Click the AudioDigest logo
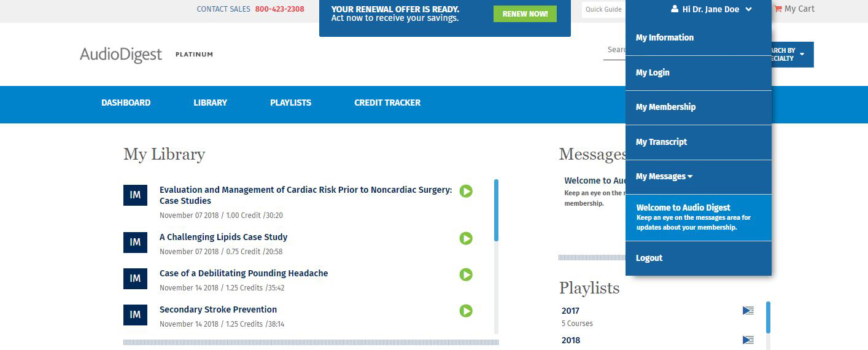The image size is (868, 350). [121, 55]
